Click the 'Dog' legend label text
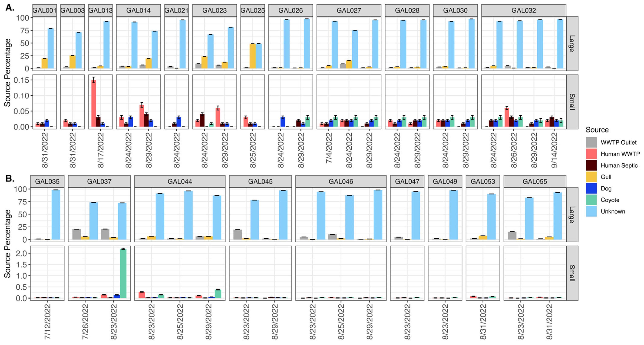The width and height of the screenshot is (644, 345). [606, 189]
